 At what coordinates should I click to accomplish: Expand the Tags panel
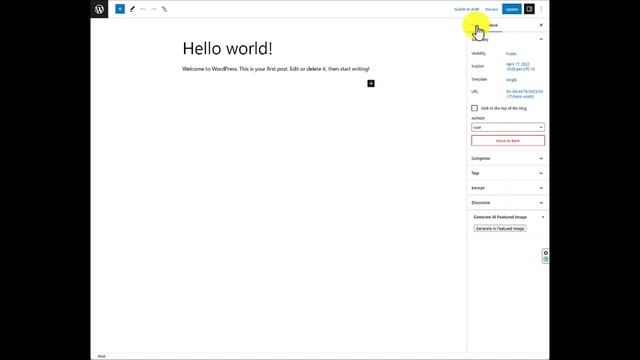coord(507,173)
